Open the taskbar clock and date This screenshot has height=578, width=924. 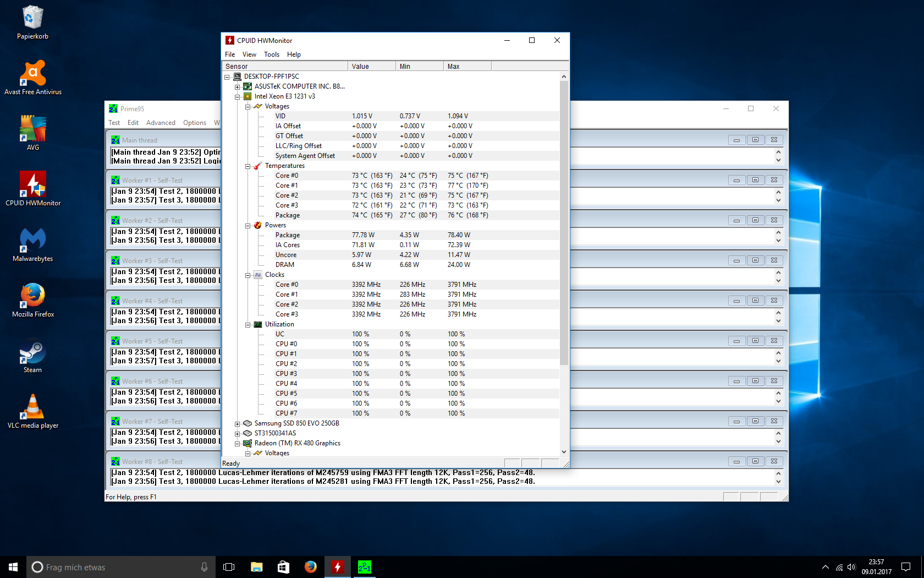coord(876,567)
